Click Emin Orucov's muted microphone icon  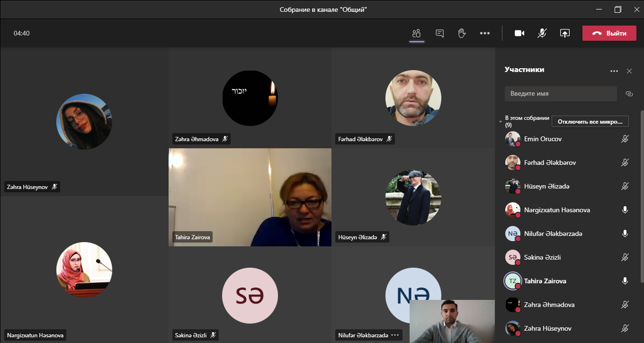(625, 139)
